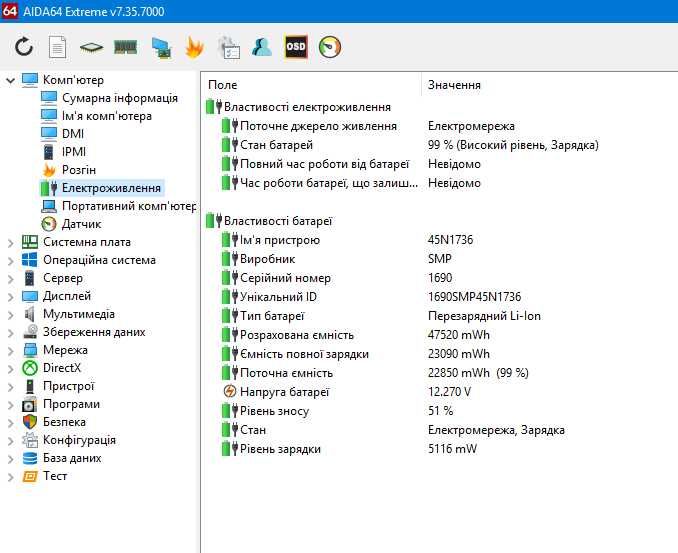Select the Стан батарей row

[268, 145]
